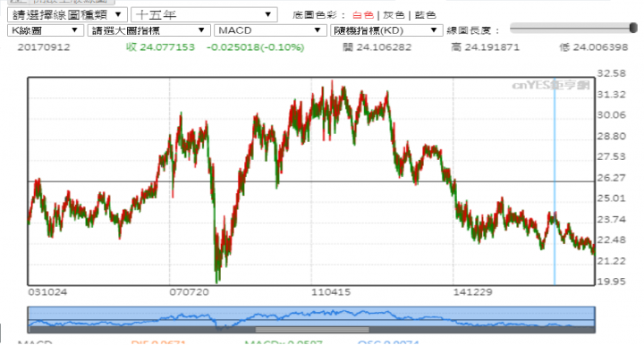Click the gray scrollbar thumb below overview chart
This screenshot has height=345, width=644.
[312, 330]
